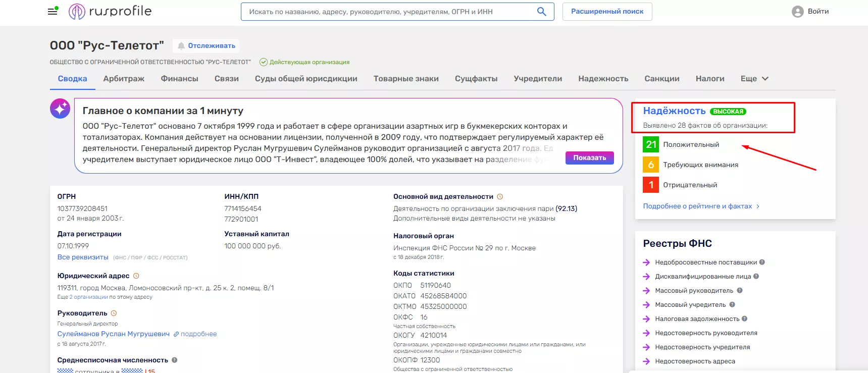Click clock icon next to Руководитель
Image resolution: width=868 pixels, height=373 pixels.
[114, 313]
